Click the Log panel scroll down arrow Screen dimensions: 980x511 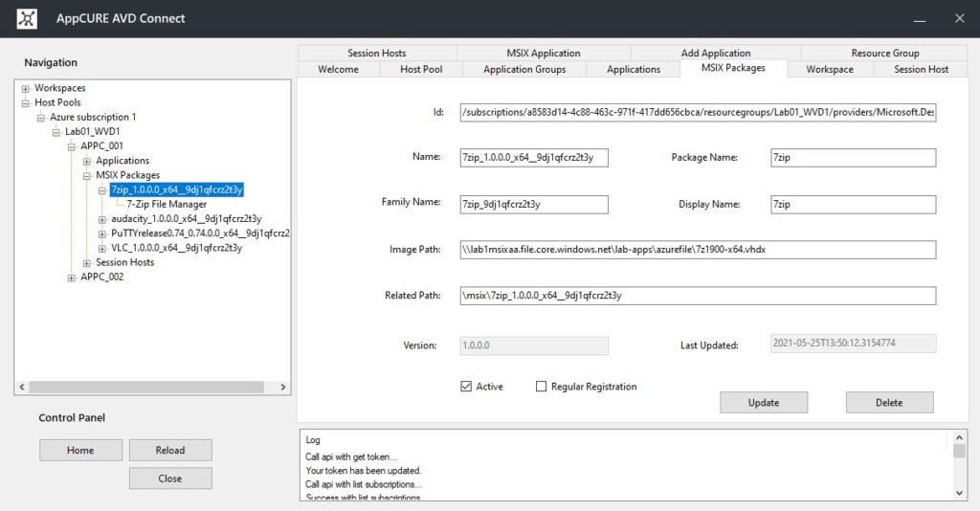(x=959, y=493)
